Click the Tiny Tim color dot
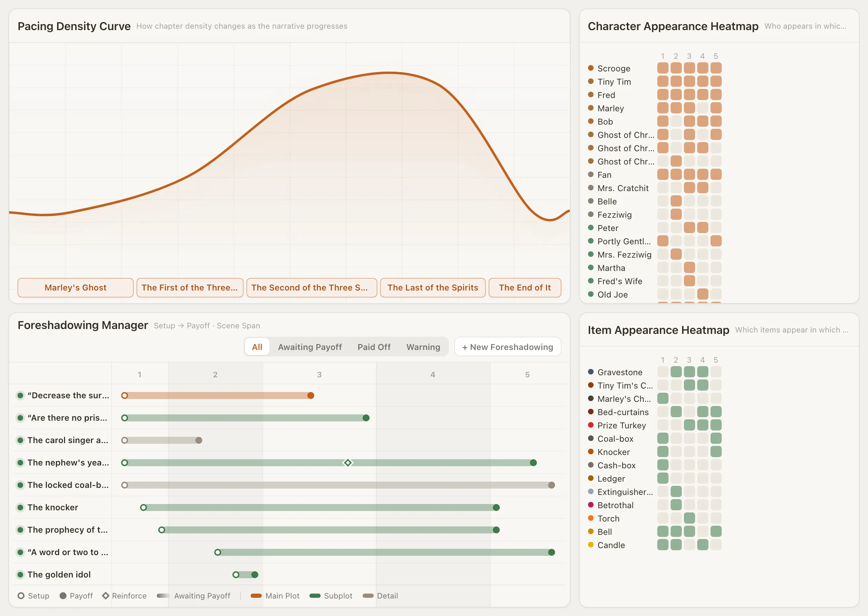 coord(591,82)
